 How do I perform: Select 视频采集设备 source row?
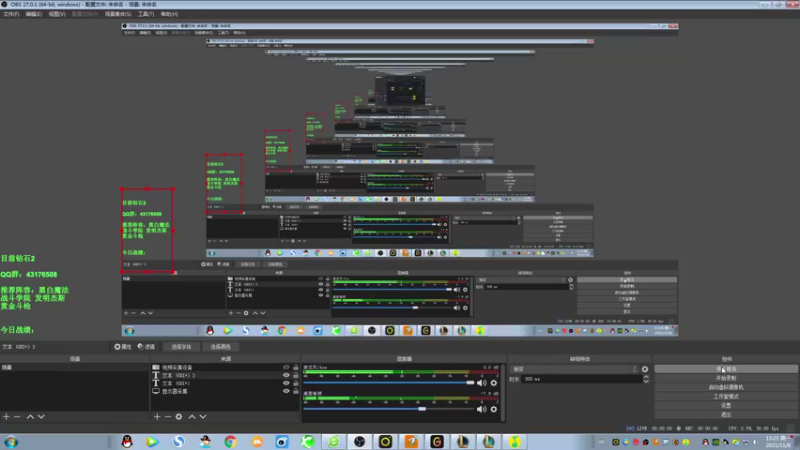tap(224, 367)
